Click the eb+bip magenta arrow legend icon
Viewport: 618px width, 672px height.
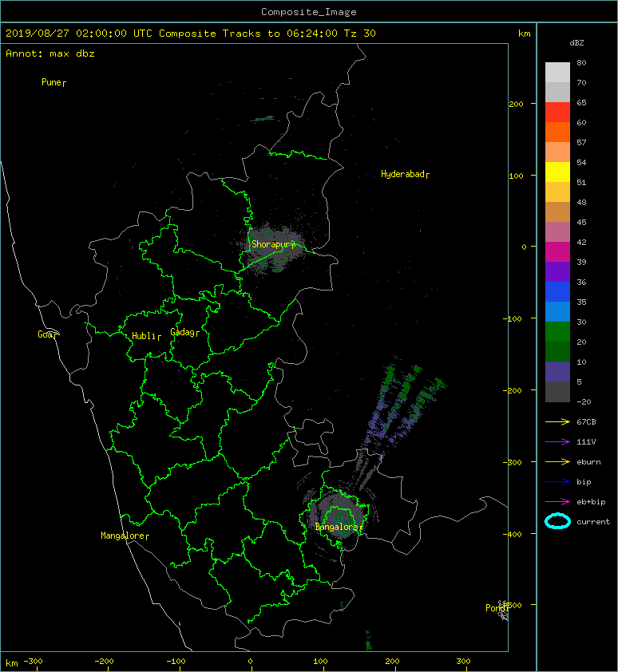click(557, 502)
